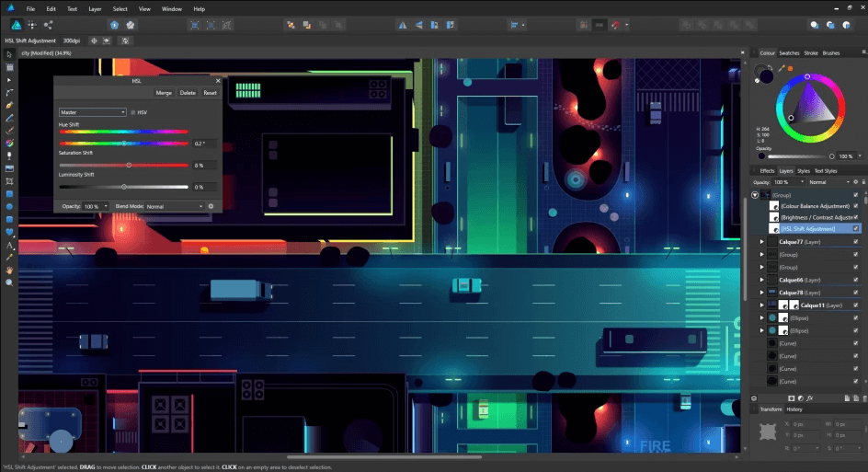The width and height of the screenshot is (868, 472).
Task: Select the Rounded Rectangle tool
Action: coord(9,219)
